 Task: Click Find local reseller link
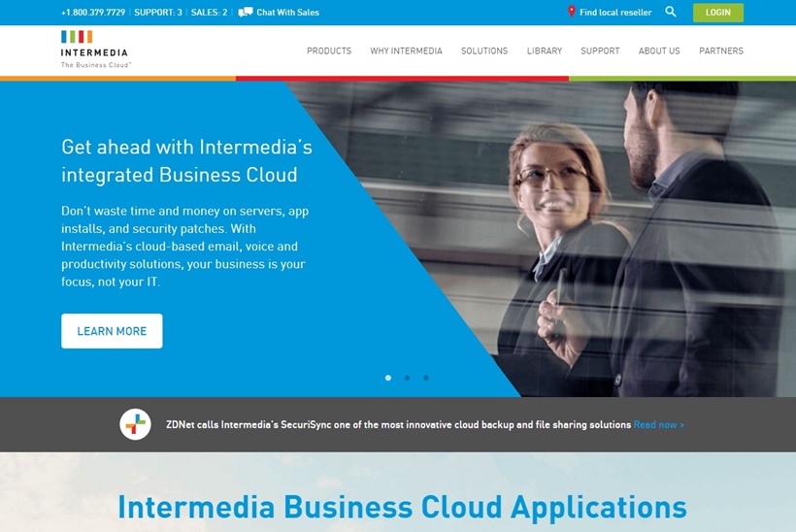[615, 13]
